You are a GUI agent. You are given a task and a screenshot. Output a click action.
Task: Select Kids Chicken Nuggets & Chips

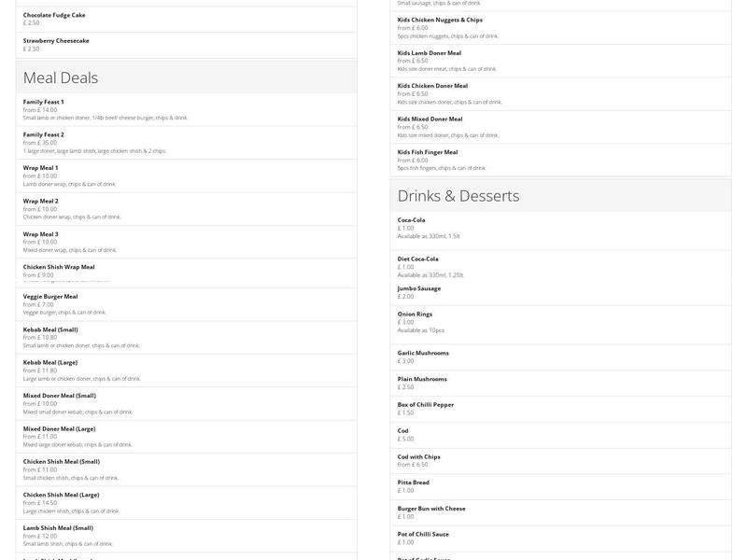point(440,20)
